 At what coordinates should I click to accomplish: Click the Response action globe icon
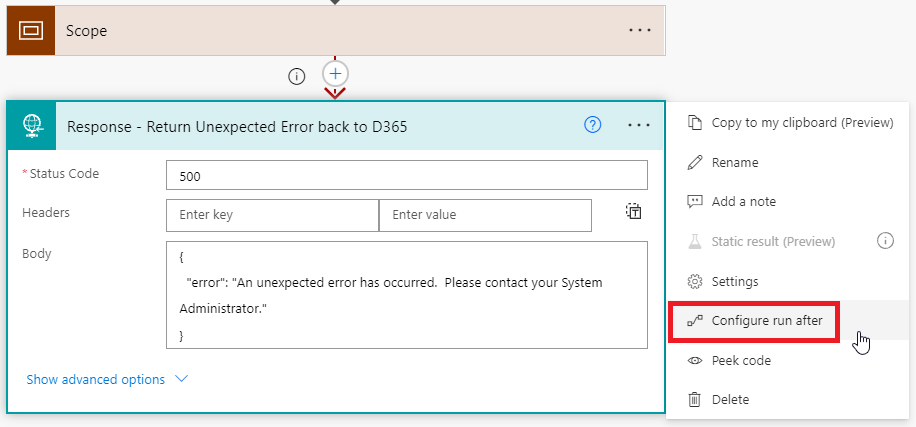click(x=32, y=126)
